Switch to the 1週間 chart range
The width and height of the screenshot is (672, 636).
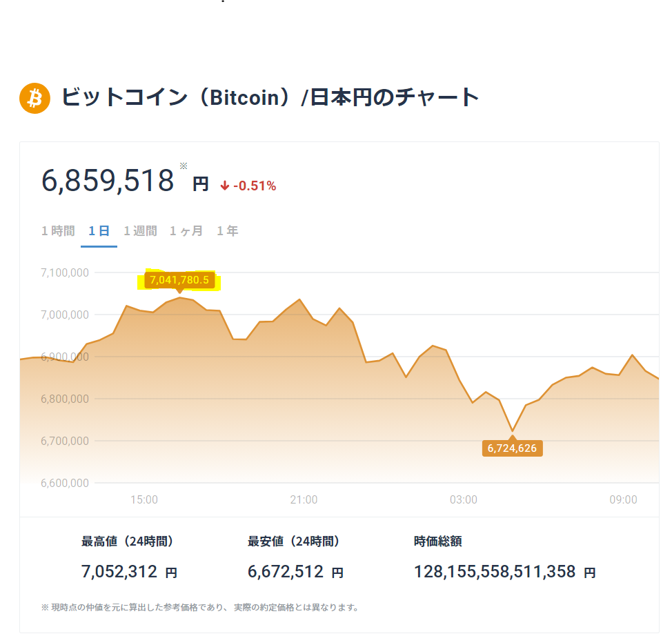pyautogui.click(x=140, y=231)
